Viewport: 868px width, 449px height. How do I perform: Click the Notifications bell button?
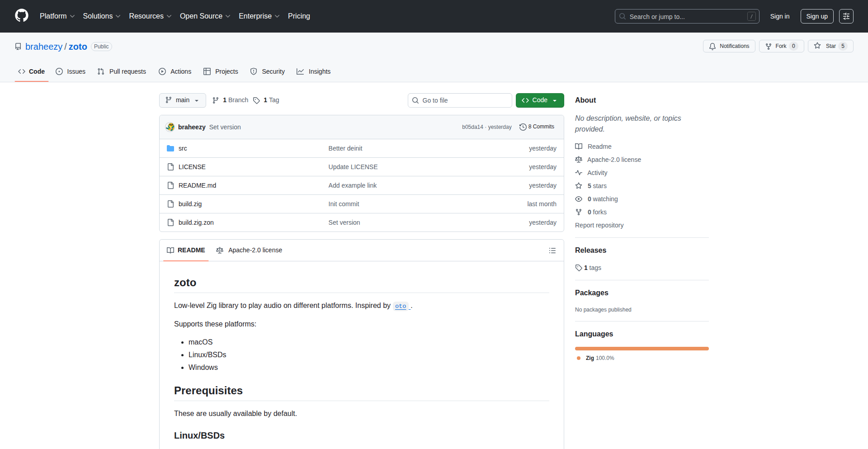tap(729, 46)
